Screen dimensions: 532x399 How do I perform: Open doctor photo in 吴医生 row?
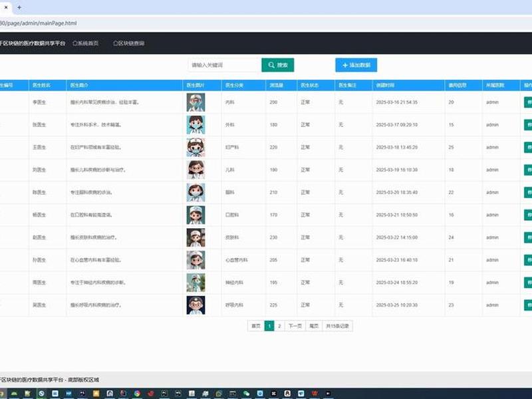pyautogui.click(x=196, y=305)
